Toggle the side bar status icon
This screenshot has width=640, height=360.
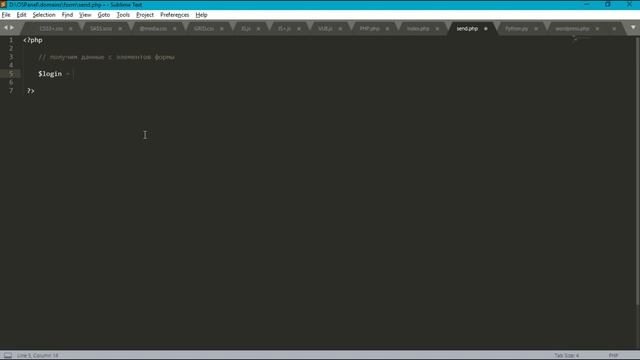(8, 356)
